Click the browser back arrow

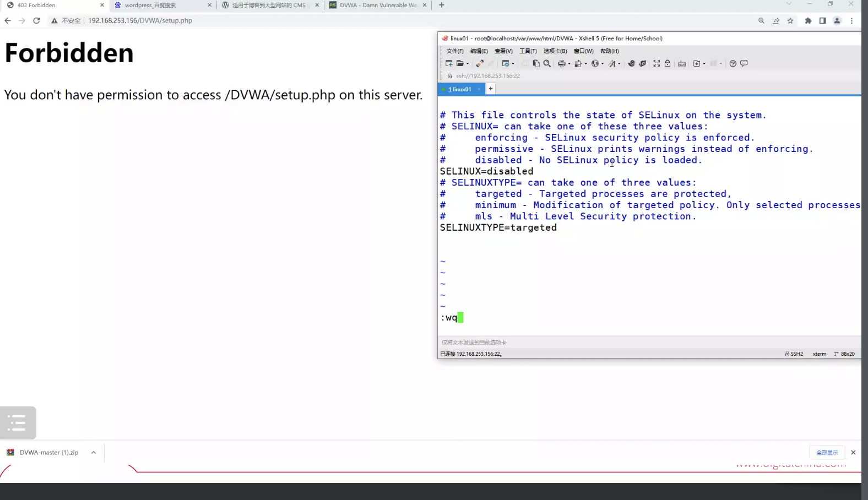(8, 21)
